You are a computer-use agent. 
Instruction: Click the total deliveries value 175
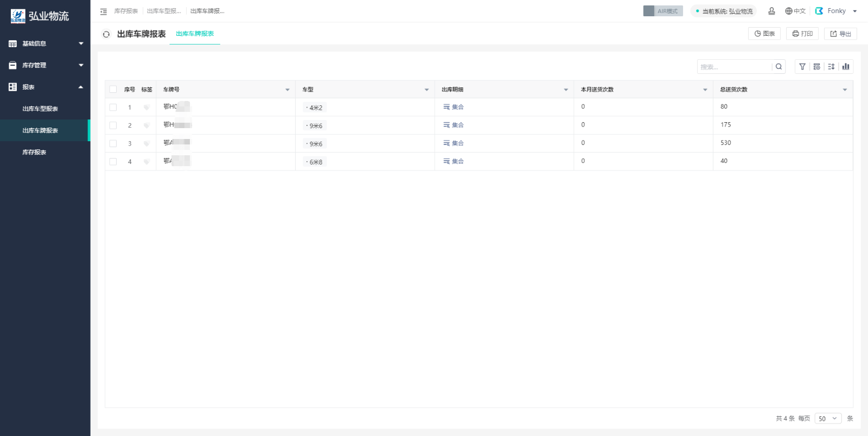point(726,124)
